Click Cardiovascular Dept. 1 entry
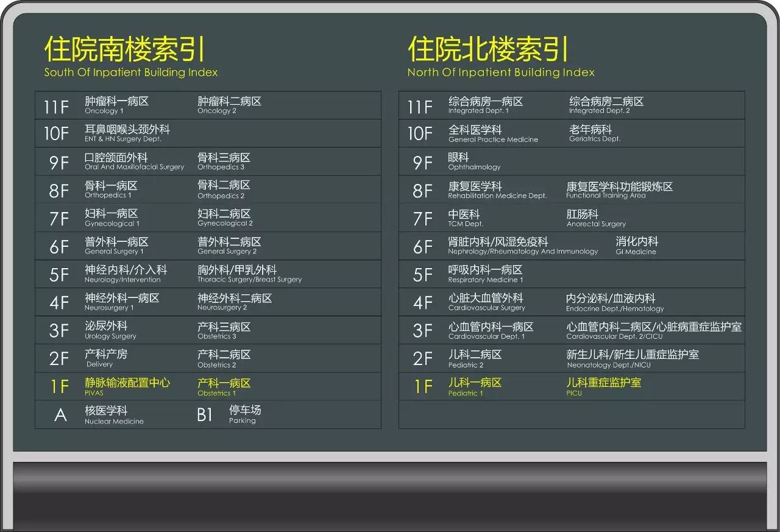 [491, 330]
